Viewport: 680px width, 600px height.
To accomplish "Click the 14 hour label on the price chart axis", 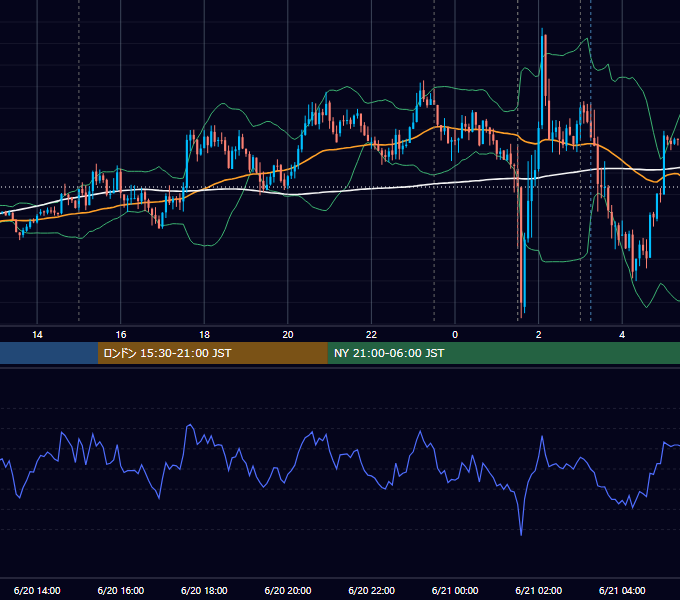I will point(37,335).
